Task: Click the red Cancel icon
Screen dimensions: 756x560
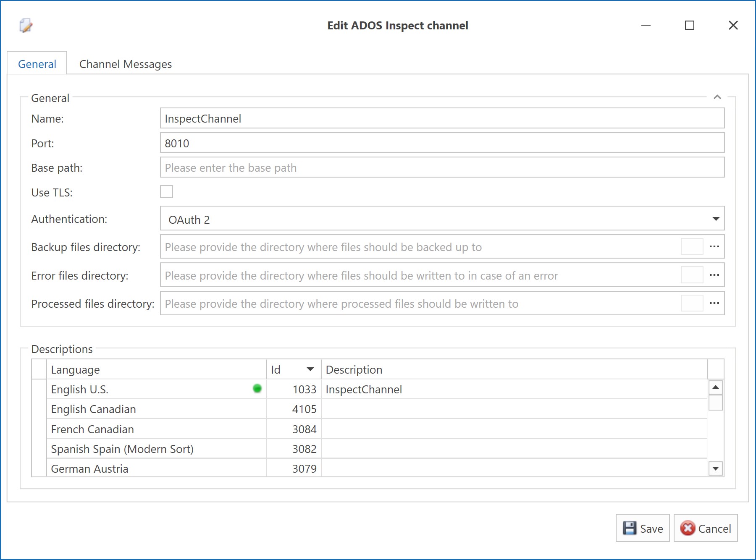Action: (688, 529)
